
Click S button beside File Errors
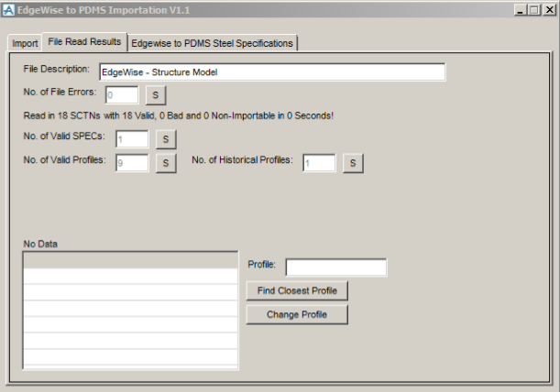[x=156, y=95]
